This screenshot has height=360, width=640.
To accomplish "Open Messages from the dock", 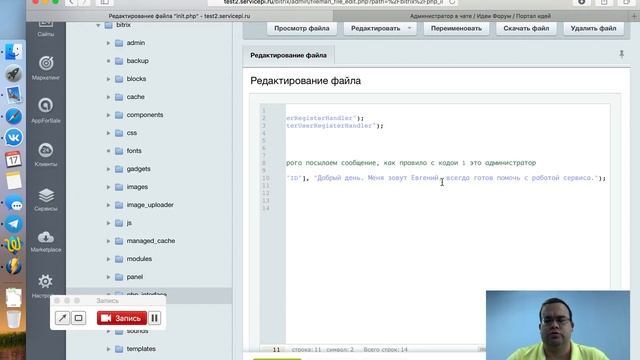I will 13,202.
